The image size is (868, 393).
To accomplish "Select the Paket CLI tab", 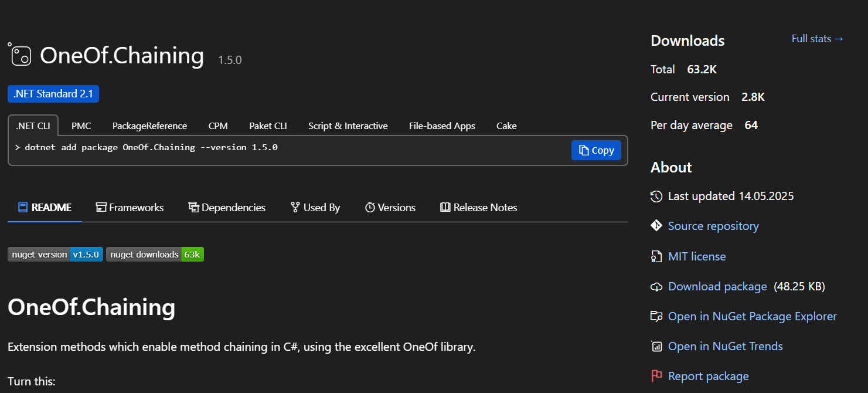I will pyautogui.click(x=268, y=126).
